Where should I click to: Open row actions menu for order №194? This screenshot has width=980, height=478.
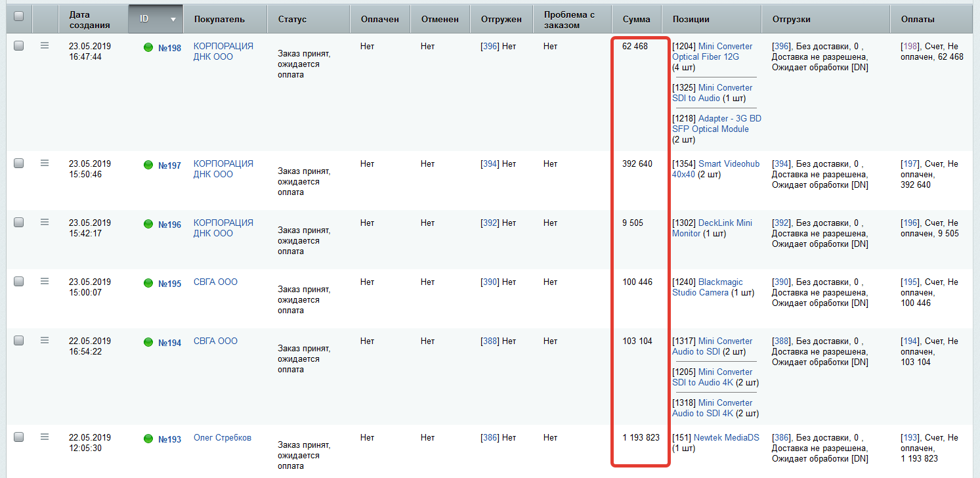(45, 340)
